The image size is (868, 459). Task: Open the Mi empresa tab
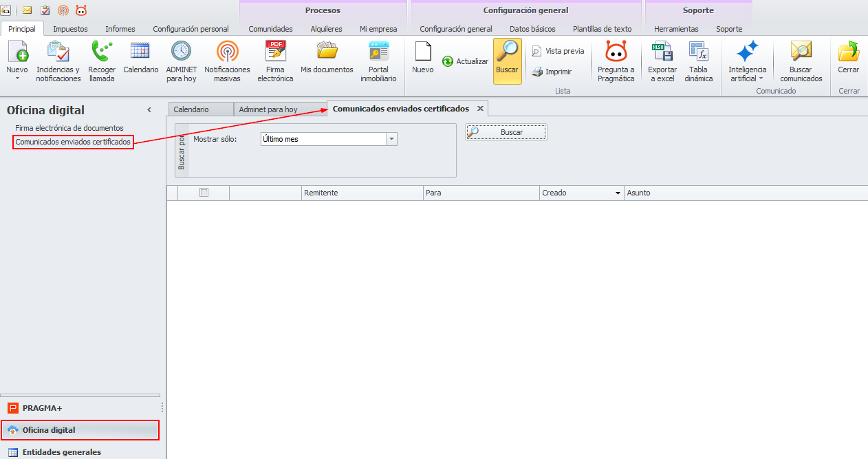pyautogui.click(x=378, y=29)
